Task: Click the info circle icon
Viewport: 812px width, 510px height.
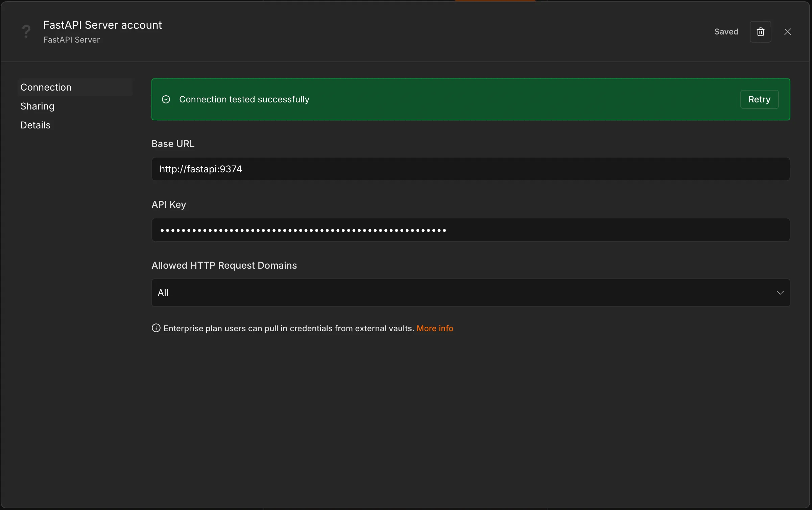Action: 156,328
